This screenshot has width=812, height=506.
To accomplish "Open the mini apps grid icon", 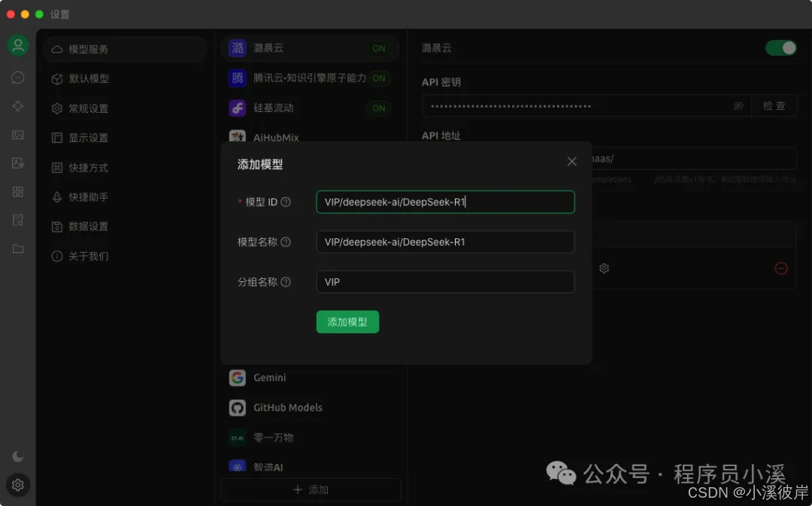I will pyautogui.click(x=17, y=192).
